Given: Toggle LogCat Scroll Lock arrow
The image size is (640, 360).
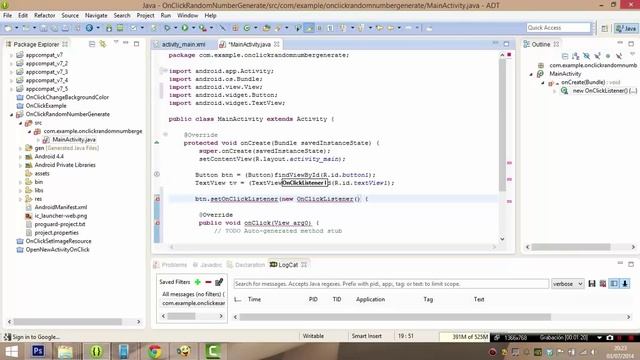Looking at the screenshot, I should [x=625, y=284].
